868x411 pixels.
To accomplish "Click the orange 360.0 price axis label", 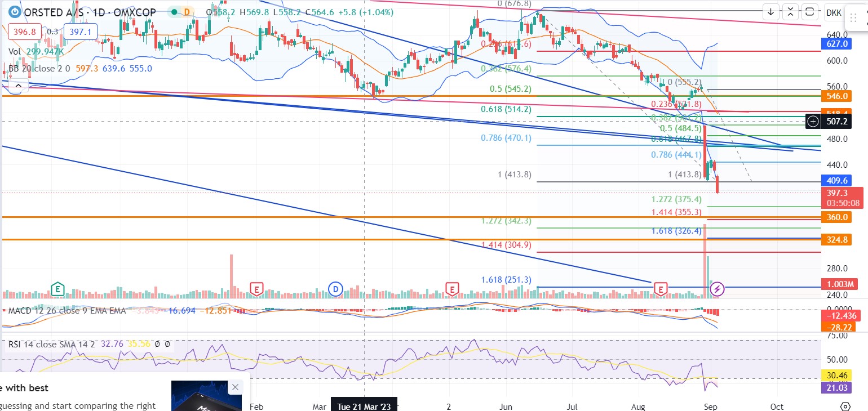I will pyautogui.click(x=837, y=217).
